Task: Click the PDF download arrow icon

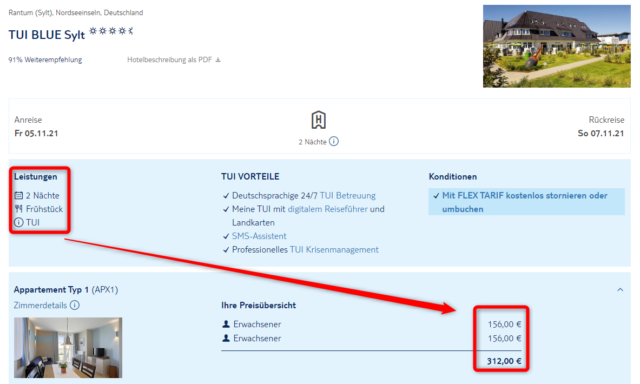Action: [x=218, y=60]
